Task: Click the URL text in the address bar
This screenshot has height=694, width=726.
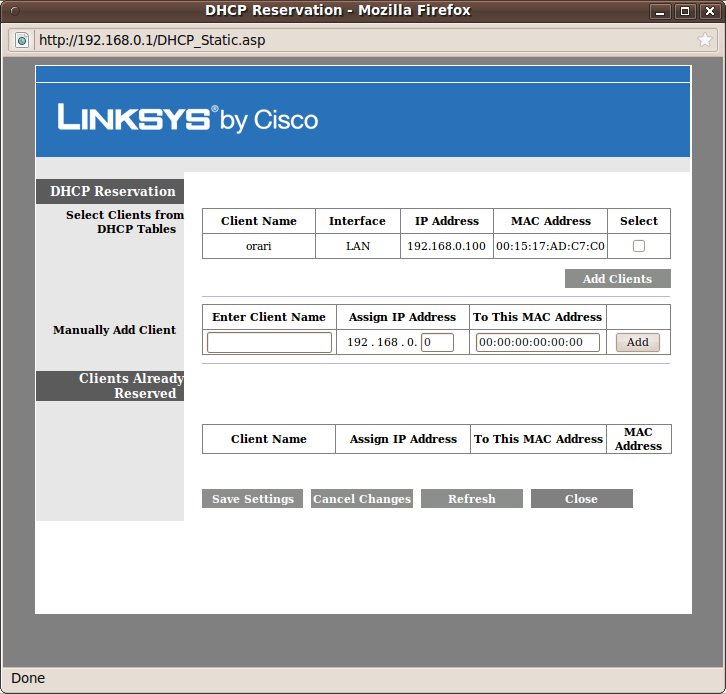Action: pos(152,41)
